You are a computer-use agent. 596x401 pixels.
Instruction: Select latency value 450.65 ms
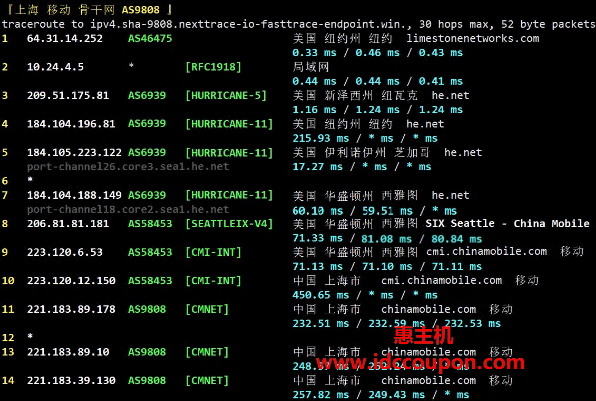coord(320,295)
